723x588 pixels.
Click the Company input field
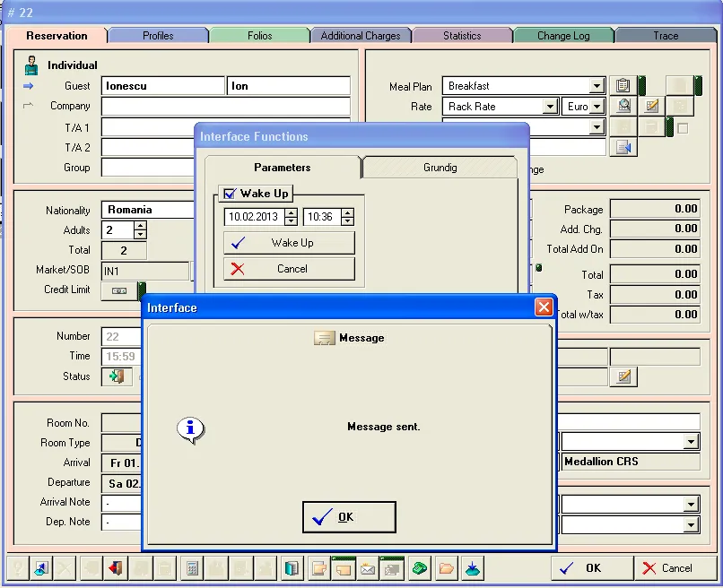(225, 106)
